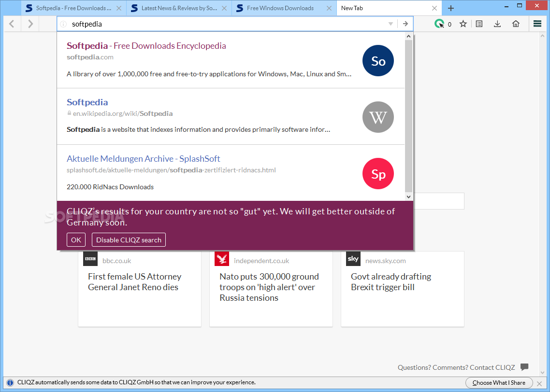
Task: Click the blue So result logo
Action: pos(378,61)
